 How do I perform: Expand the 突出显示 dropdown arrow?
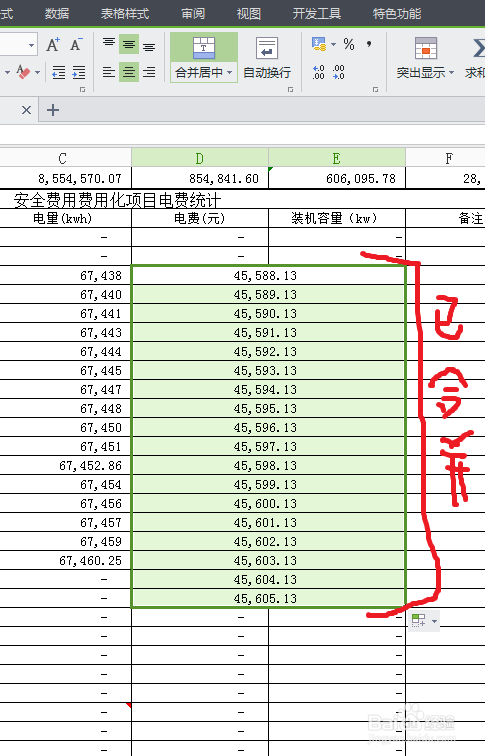coord(451,73)
